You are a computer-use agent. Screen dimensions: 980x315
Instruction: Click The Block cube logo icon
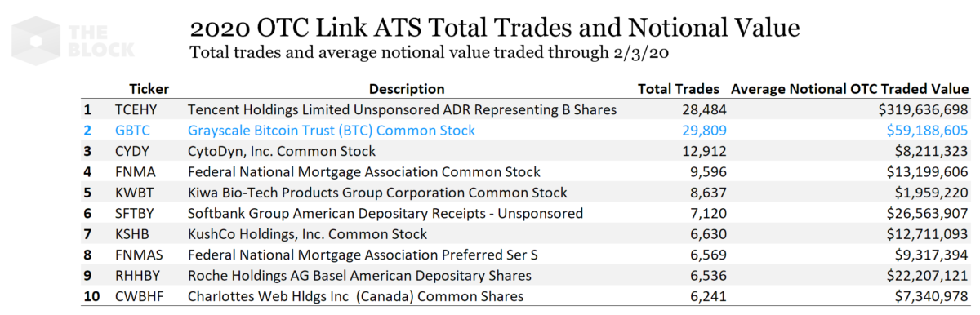(x=37, y=39)
